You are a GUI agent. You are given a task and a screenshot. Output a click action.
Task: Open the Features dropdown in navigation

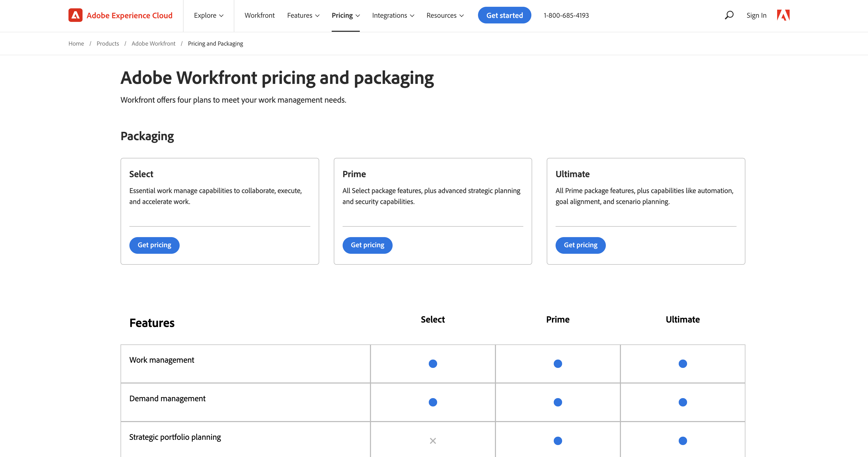tap(303, 16)
